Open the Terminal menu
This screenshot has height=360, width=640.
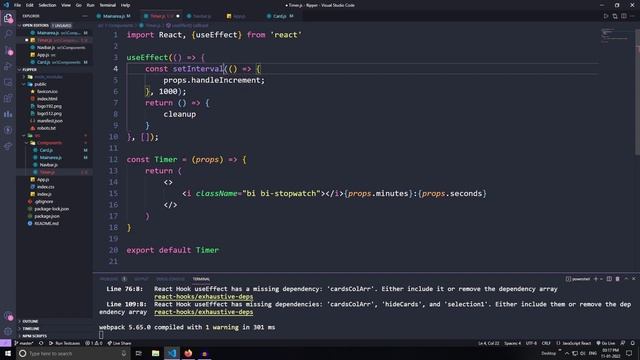click(x=108, y=5)
